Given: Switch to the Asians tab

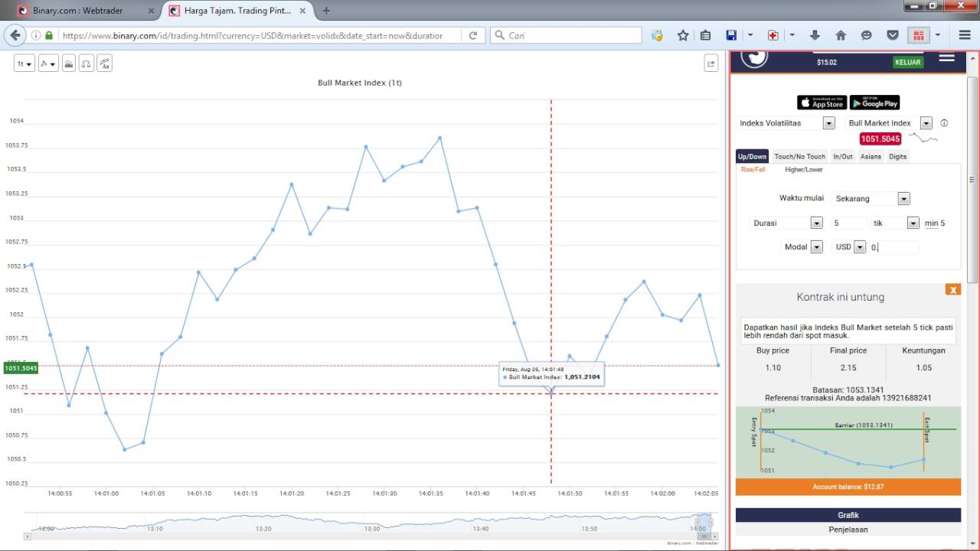Looking at the screenshot, I should click(x=871, y=156).
